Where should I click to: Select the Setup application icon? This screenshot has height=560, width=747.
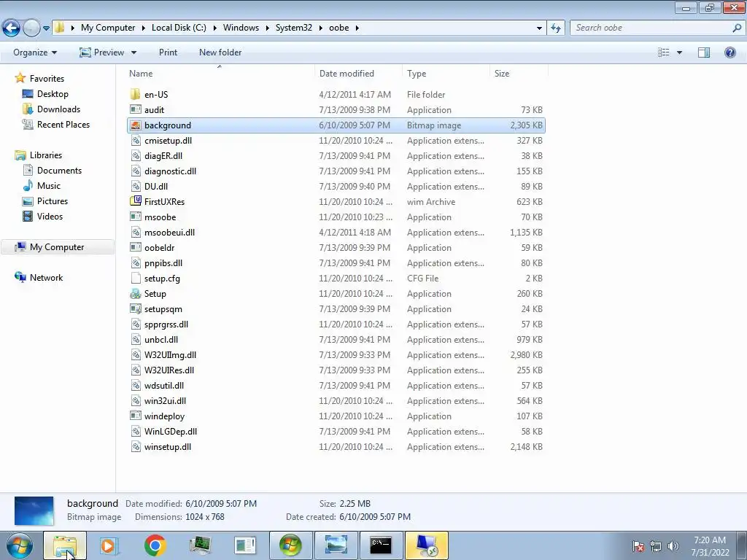tap(135, 293)
